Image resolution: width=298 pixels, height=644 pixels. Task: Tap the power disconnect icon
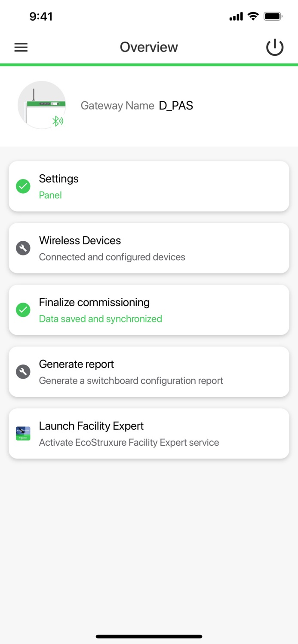click(x=275, y=47)
